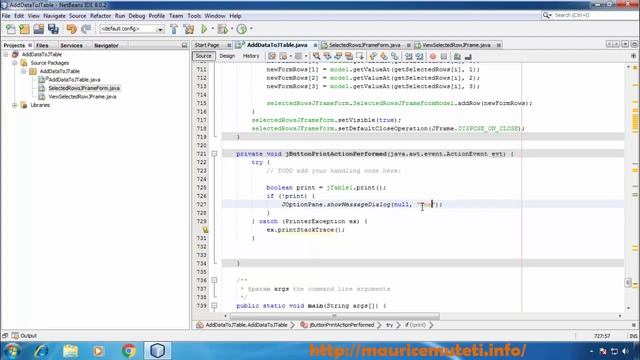Select AddDataToJTable.java in project tree
This screenshot has width=640, height=360.
point(74,80)
